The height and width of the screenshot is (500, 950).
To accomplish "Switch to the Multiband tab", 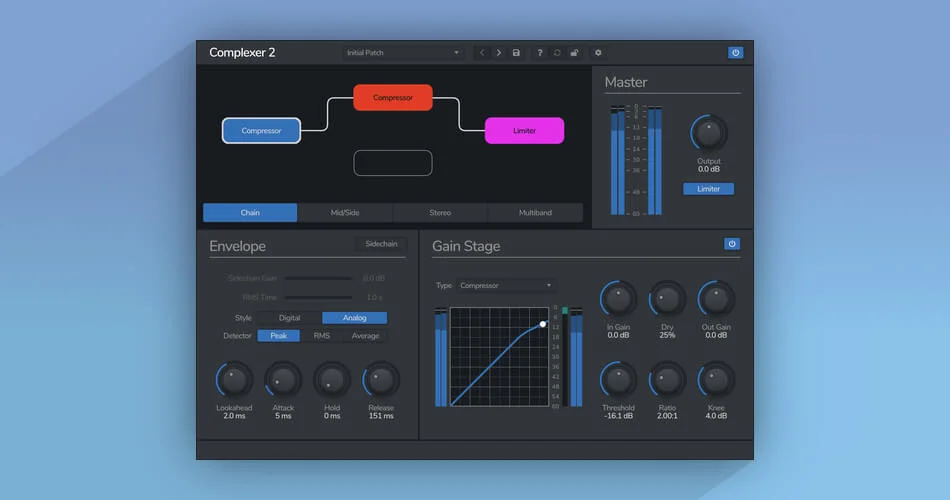I will 535,213.
